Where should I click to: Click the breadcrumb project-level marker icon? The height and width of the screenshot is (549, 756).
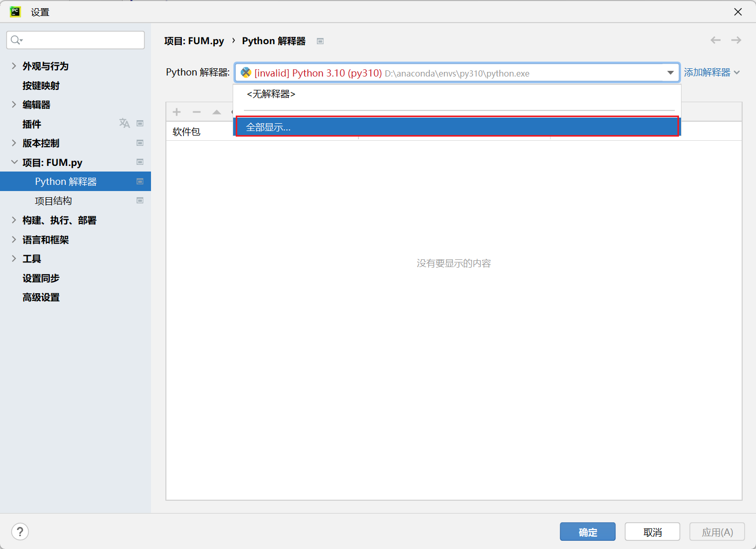pyautogui.click(x=320, y=41)
